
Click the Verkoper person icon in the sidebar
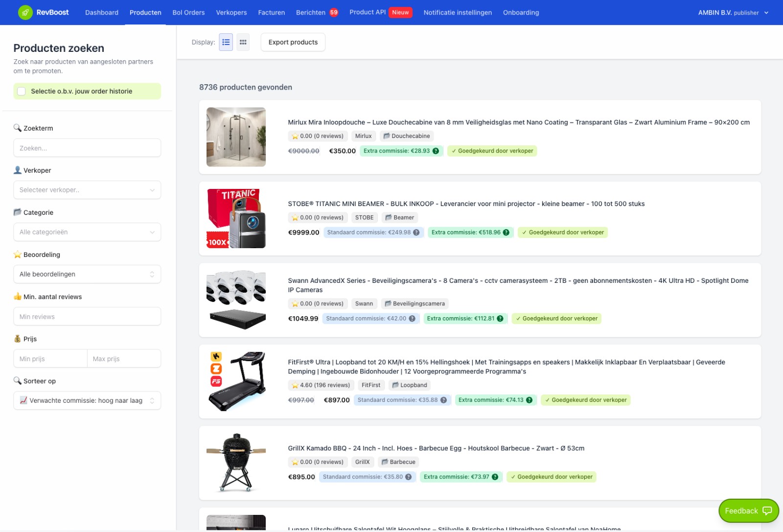18,170
